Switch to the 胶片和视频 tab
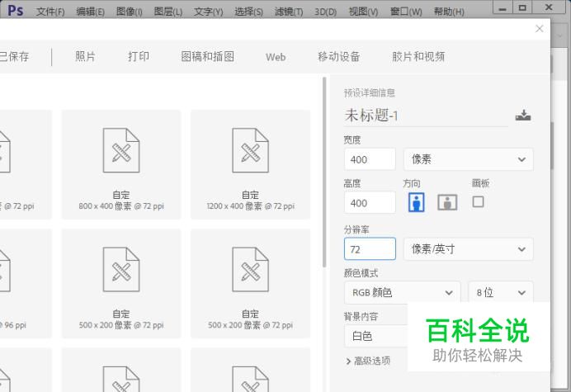This screenshot has width=571, height=392. (x=418, y=56)
